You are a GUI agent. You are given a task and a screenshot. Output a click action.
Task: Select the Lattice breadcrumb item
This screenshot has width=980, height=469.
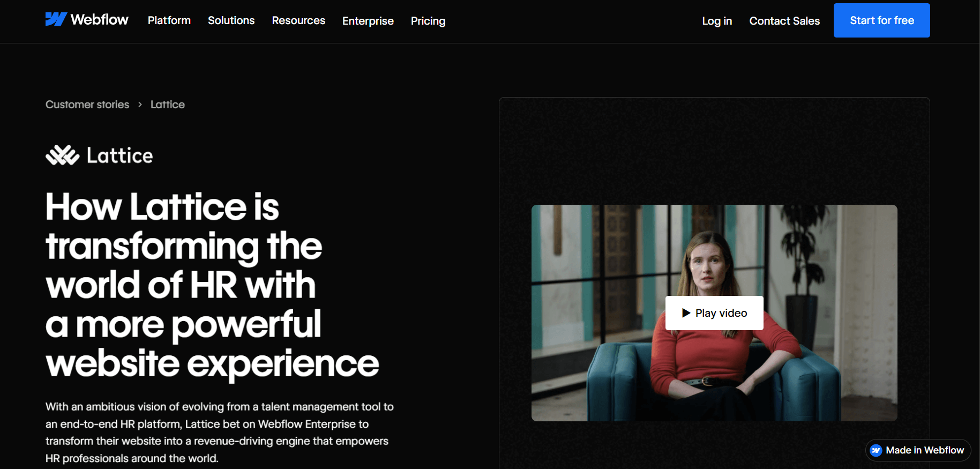pyautogui.click(x=167, y=105)
